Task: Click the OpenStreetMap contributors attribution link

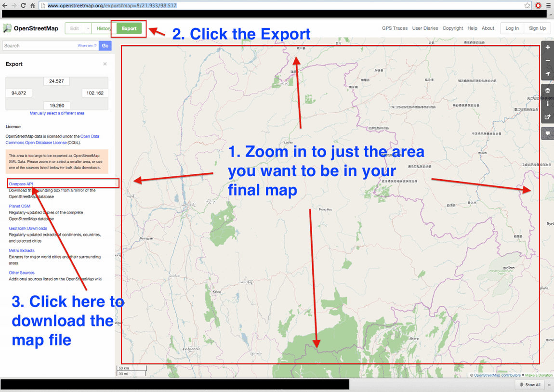Action: [497, 375]
